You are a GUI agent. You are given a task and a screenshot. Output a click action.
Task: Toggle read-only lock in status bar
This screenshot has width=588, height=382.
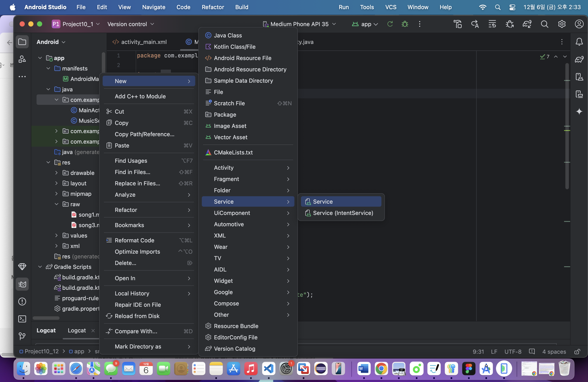pyautogui.click(x=577, y=351)
